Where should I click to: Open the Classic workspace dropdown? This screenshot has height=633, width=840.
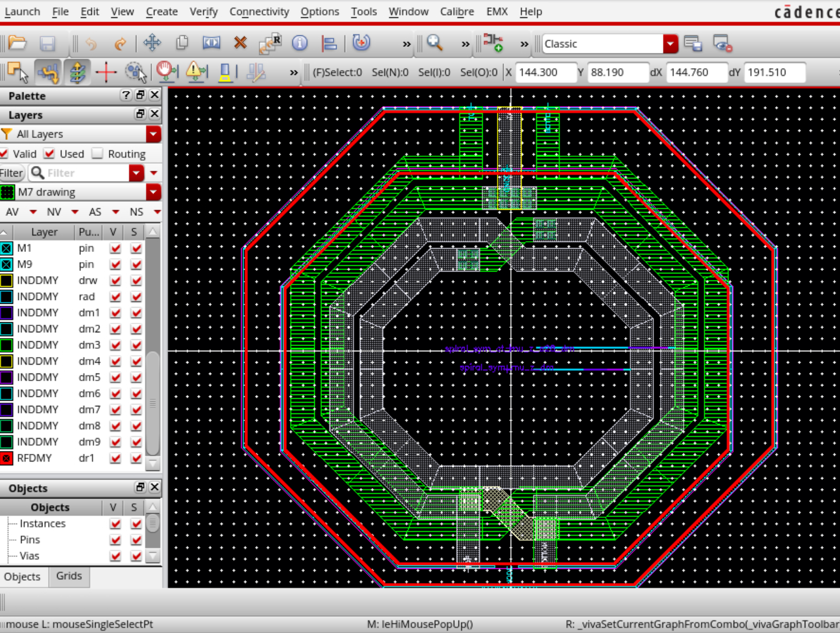[670, 44]
